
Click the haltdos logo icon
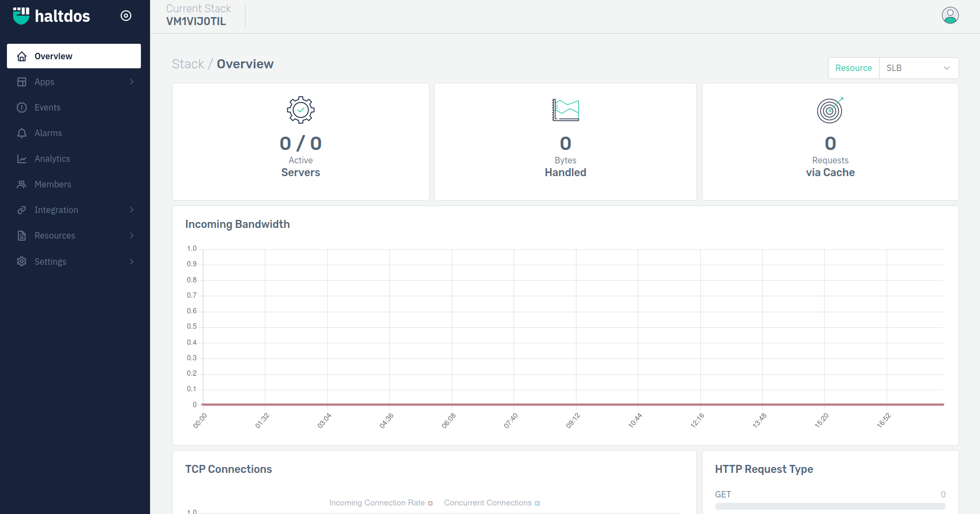[21, 15]
